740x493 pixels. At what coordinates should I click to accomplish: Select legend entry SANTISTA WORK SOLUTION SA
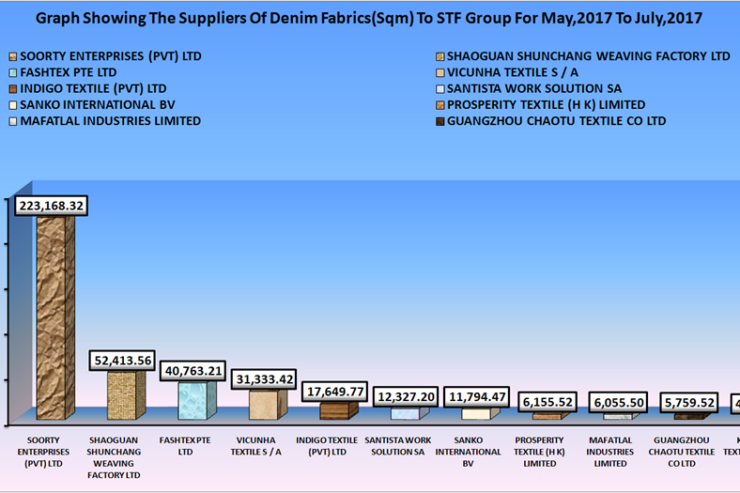tap(534, 89)
